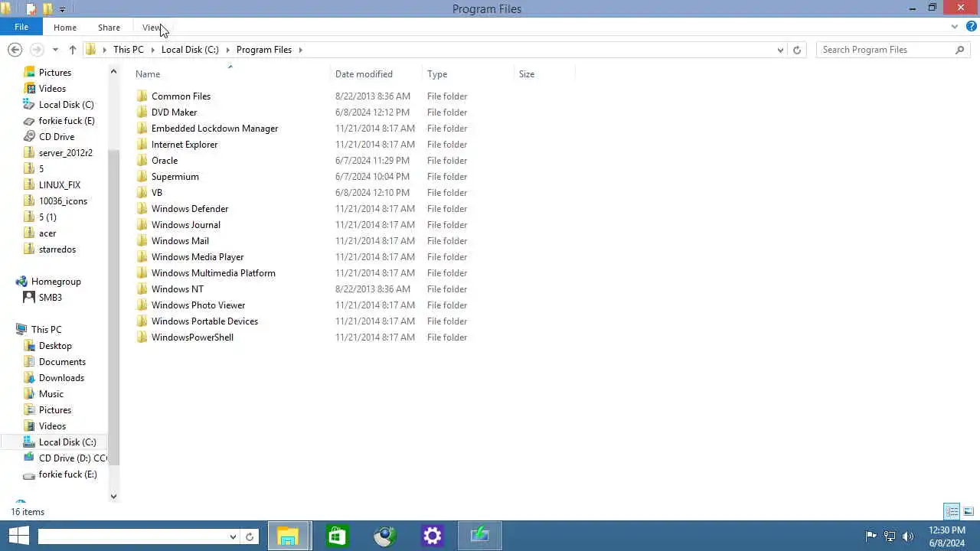Screen dimensions: 980x551
Task: Open the Customize Quick Access Toolbar dropdown
Action: (63, 9)
